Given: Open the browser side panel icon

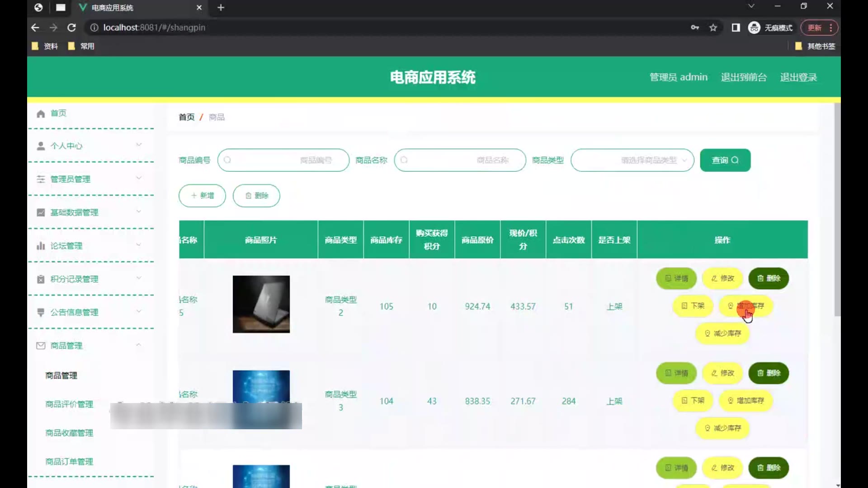Looking at the screenshot, I should tap(736, 28).
